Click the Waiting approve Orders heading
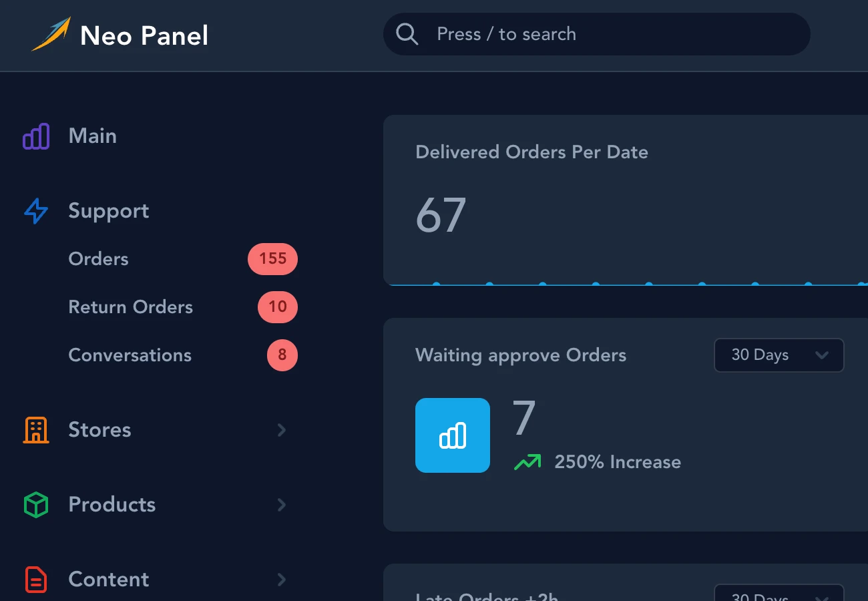This screenshot has height=601, width=868. point(521,355)
